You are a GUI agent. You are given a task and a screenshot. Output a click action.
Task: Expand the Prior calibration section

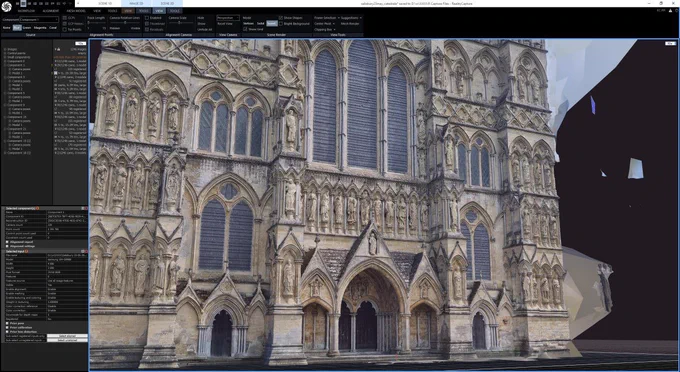pyautogui.click(x=7, y=328)
